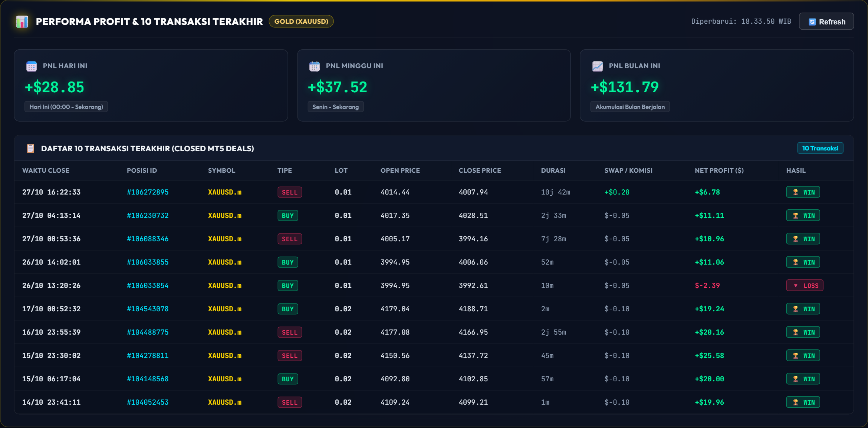
Task: Click the HASIL column header
Action: pyautogui.click(x=796, y=170)
